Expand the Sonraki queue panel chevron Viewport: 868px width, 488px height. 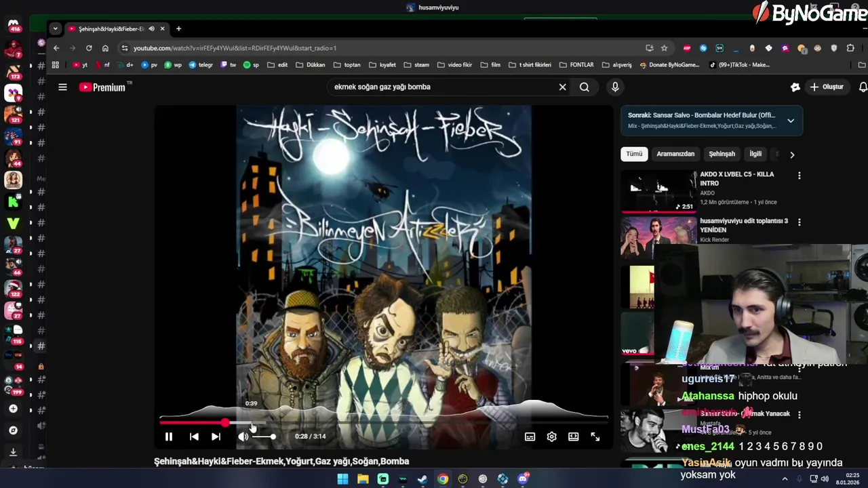(x=790, y=121)
